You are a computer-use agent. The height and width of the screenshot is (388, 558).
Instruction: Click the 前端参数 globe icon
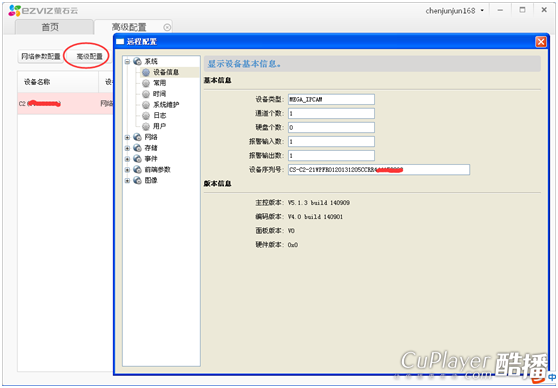(137, 169)
